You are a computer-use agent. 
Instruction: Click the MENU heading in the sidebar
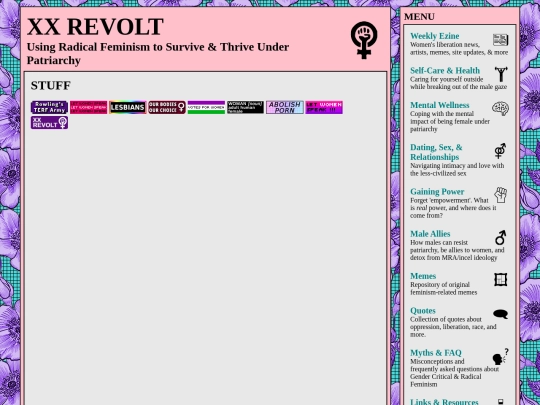[x=419, y=17]
